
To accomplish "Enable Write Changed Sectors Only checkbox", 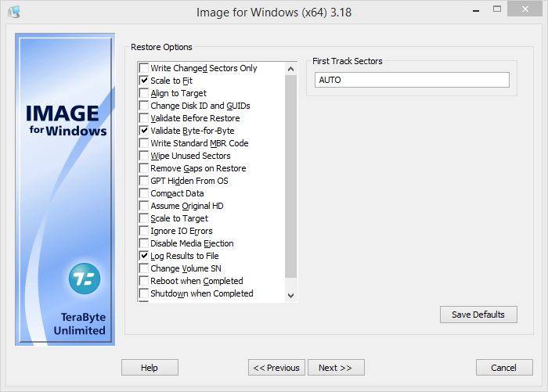I will pos(143,68).
